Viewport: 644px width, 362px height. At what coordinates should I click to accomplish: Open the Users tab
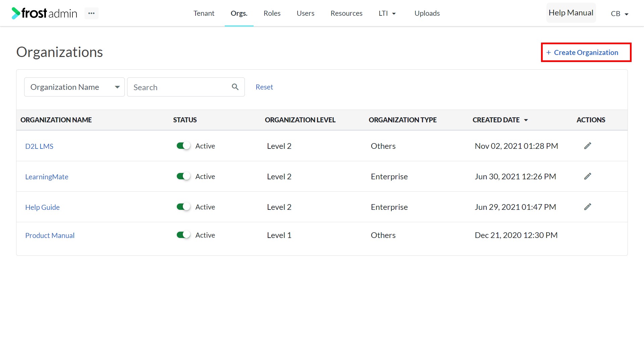(x=306, y=13)
